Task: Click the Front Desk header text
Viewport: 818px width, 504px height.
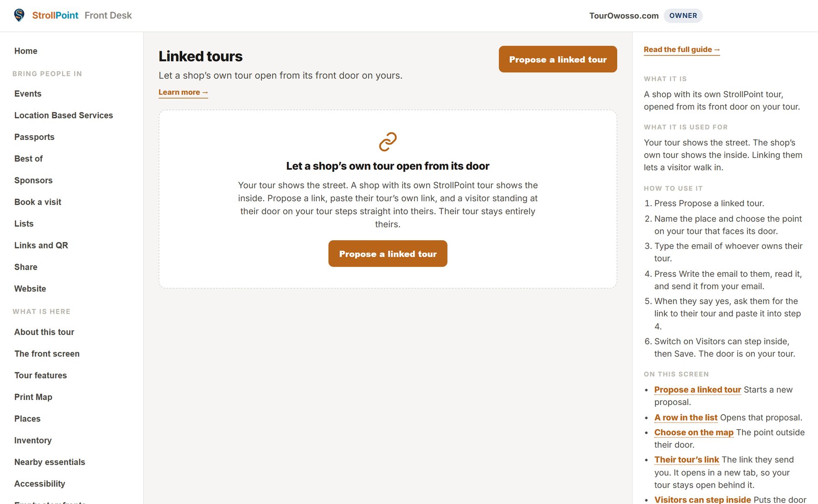Action: (x=108, y=15)
